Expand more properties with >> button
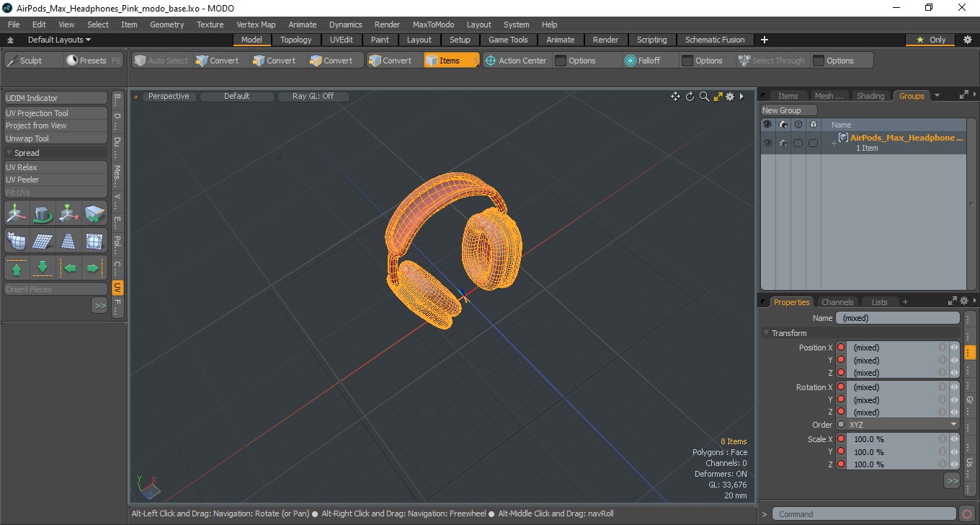The height and width of the screenshot is (525, 980). click(x=952, y=480)
